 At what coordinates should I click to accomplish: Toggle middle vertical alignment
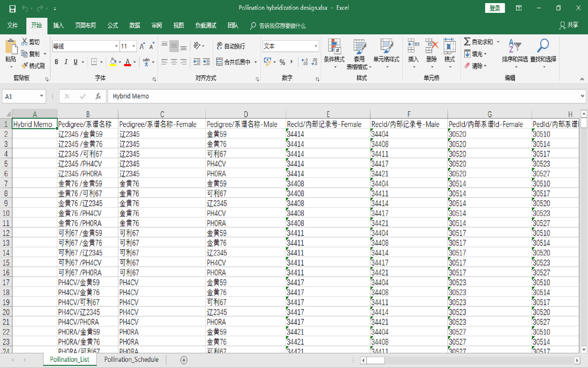point(174,46)
